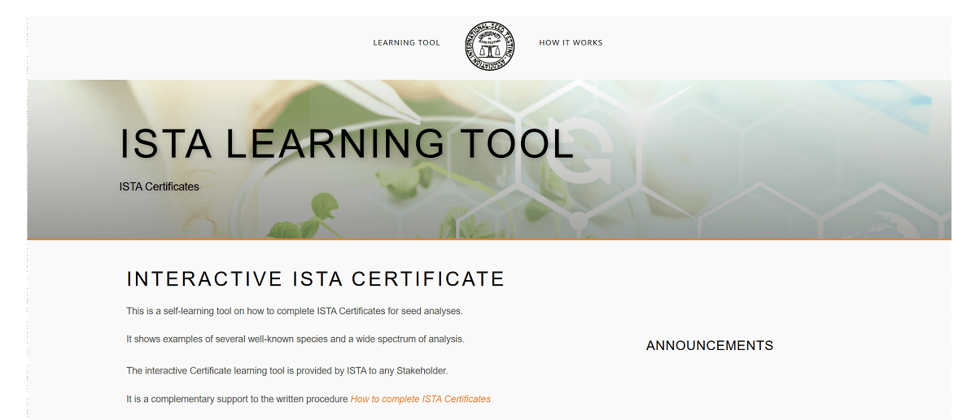Click the Interactive ISTA Certificate heading

click(x=316, y=279)
